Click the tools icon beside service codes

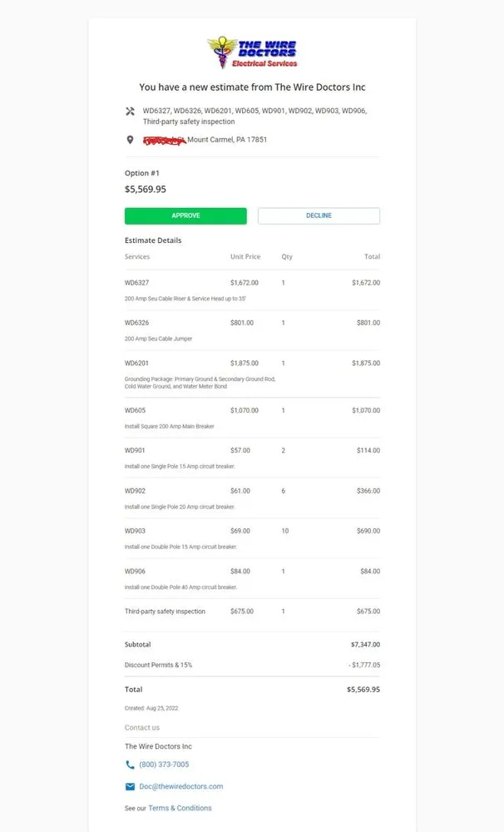(x=130, y=111)
